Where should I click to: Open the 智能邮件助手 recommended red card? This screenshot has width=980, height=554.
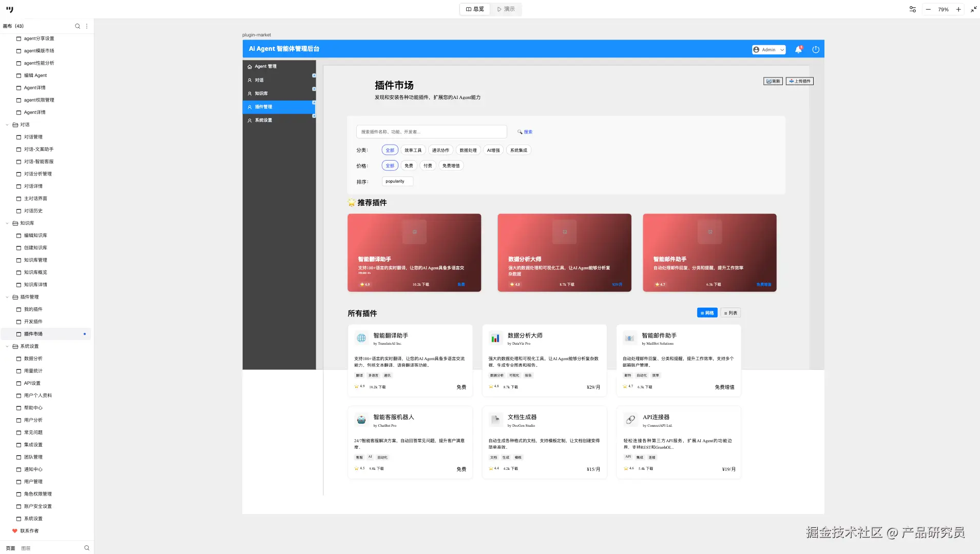(709, 253)
